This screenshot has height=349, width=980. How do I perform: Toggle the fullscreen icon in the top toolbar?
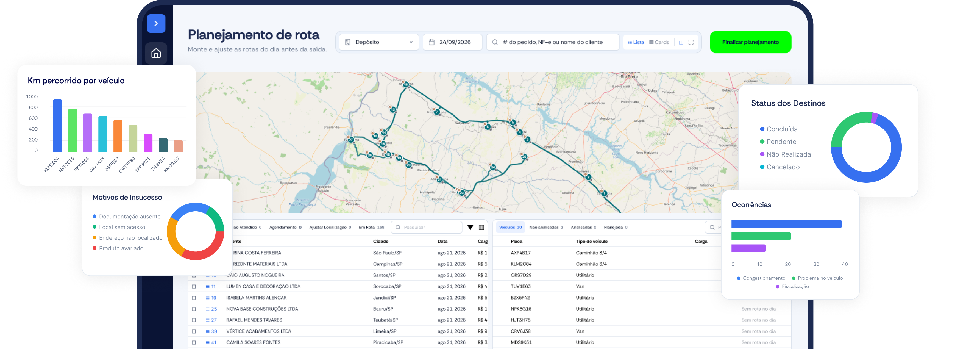(x=691, y=42)
